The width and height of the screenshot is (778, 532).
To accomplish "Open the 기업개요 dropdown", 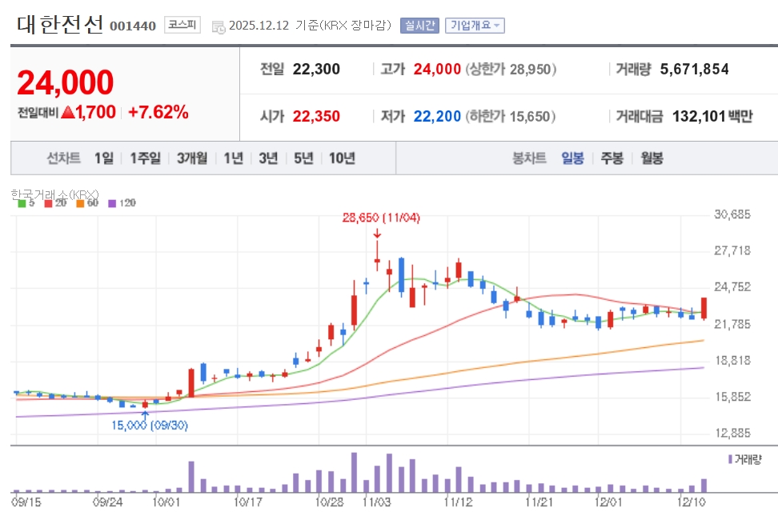I will click(x=475, y=26).
